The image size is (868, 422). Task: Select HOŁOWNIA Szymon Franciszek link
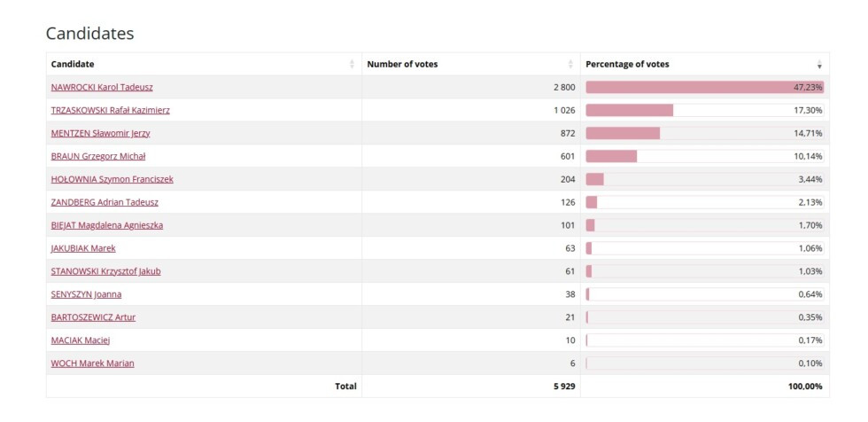pyautogui.click(x=112, y=180)
